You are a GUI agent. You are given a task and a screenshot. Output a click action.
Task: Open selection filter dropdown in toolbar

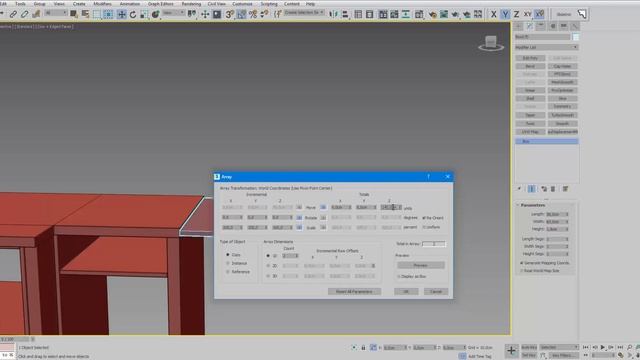point(56,13)
